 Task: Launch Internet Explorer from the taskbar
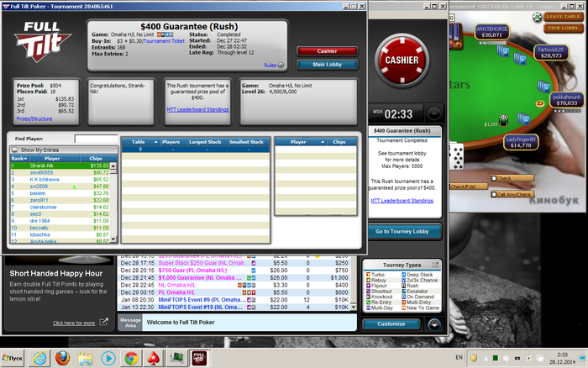(39, 358)
